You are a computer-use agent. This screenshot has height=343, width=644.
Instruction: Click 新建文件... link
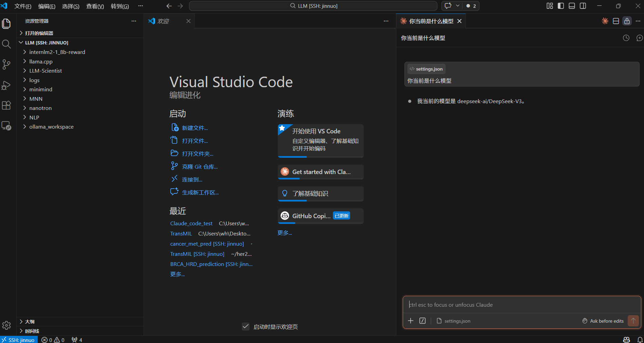point(195,128)
